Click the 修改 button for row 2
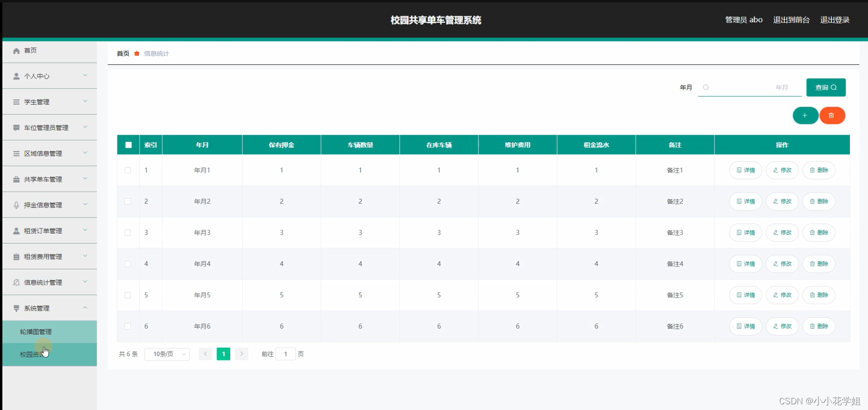Screen dimensions: 868x410 (x=782, y=201)
